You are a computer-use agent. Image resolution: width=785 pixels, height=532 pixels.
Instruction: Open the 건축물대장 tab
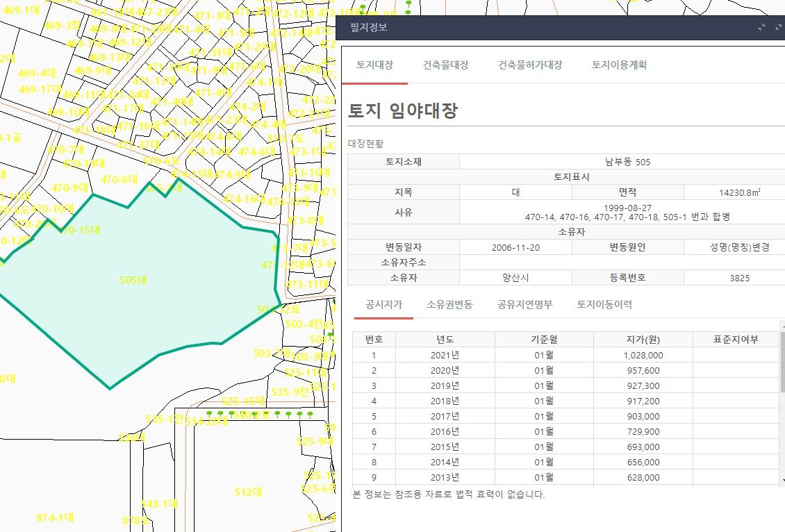(445, 65)
